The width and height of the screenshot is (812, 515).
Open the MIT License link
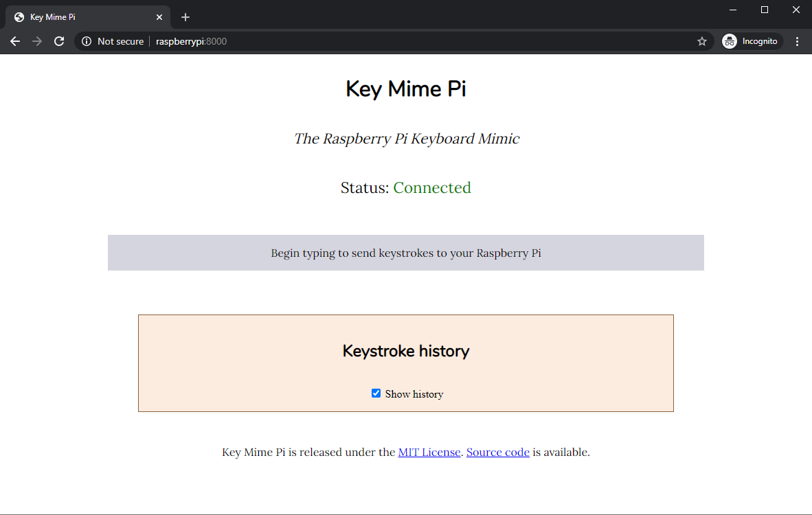pos(429,452)
